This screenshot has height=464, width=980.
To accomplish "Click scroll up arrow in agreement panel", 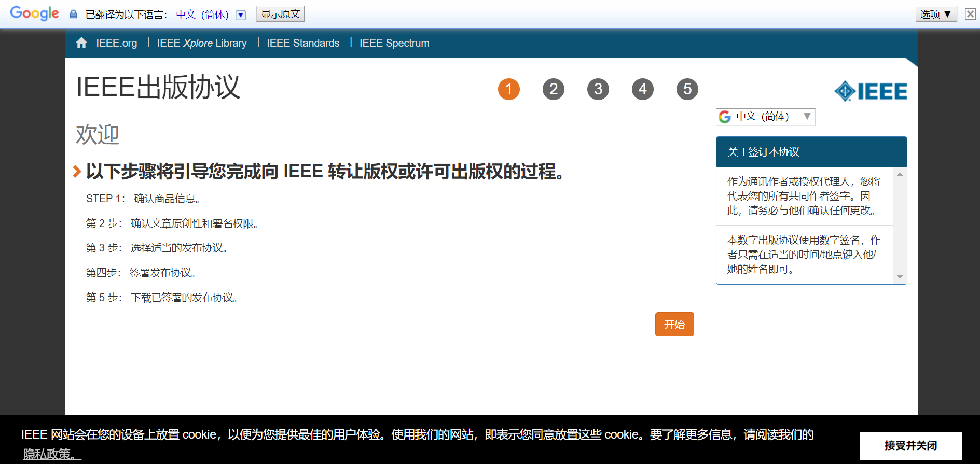I will click(900, 174).
